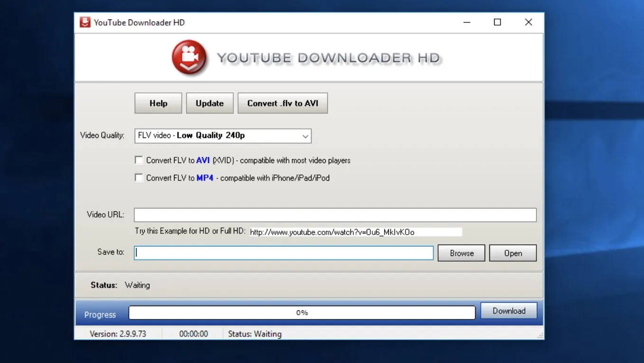The image size is (644, 363).
Task: Click the window resize grip at corner
Action: coord(540,336)
